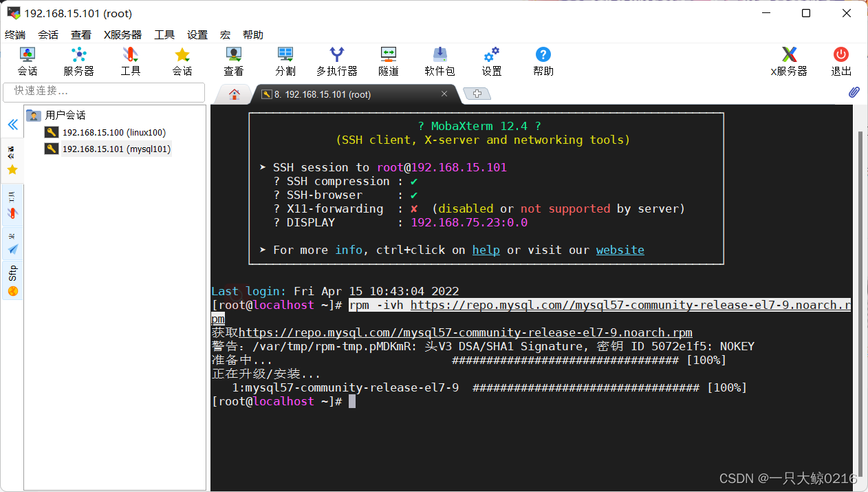Open 帮助 help from the toolbar

542,61
